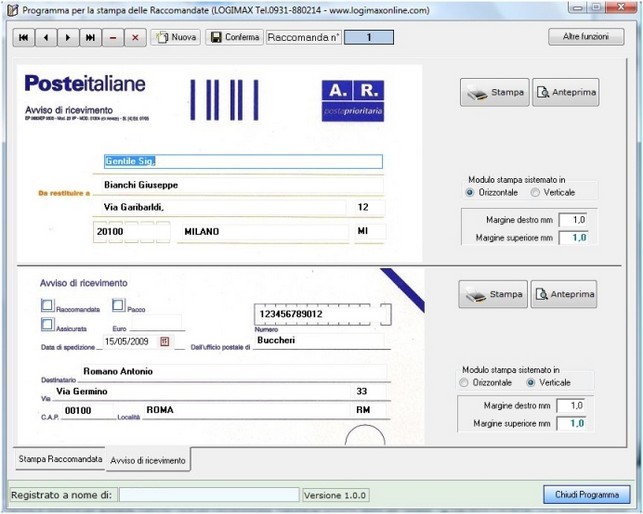
Task: Edit upper Margine destro mm field
Action: click(573, 220)
